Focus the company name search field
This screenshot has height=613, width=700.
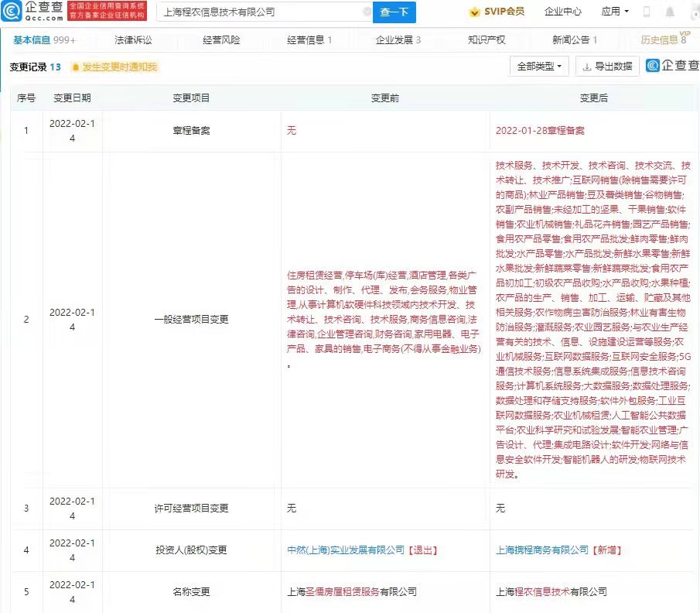(x=265, y=12)
